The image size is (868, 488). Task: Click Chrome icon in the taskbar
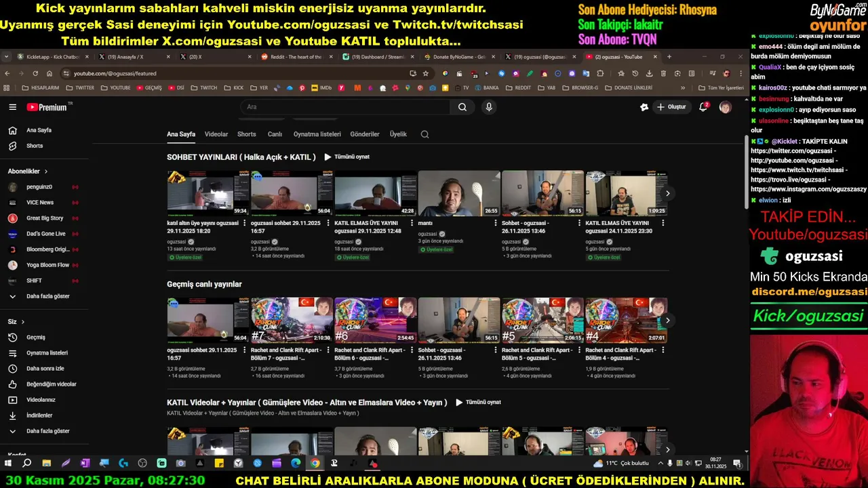click(x=315, y=464)
